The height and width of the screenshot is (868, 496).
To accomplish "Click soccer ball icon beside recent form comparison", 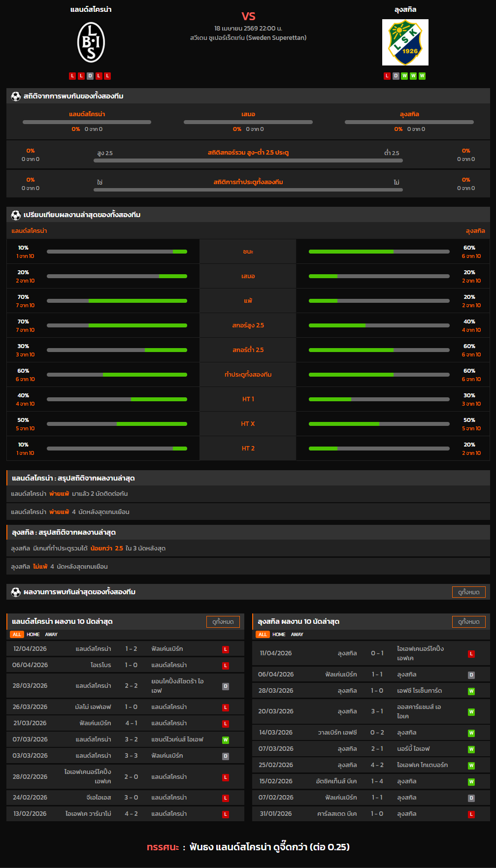I will [x=16, y=215].
